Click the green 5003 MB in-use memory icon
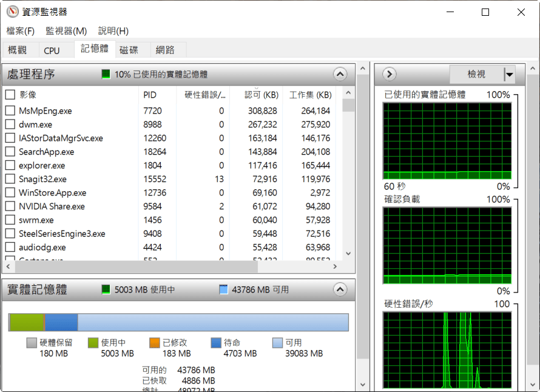Image resolution: width=540 pixels, height=392 pixels. tap(106, 289)
